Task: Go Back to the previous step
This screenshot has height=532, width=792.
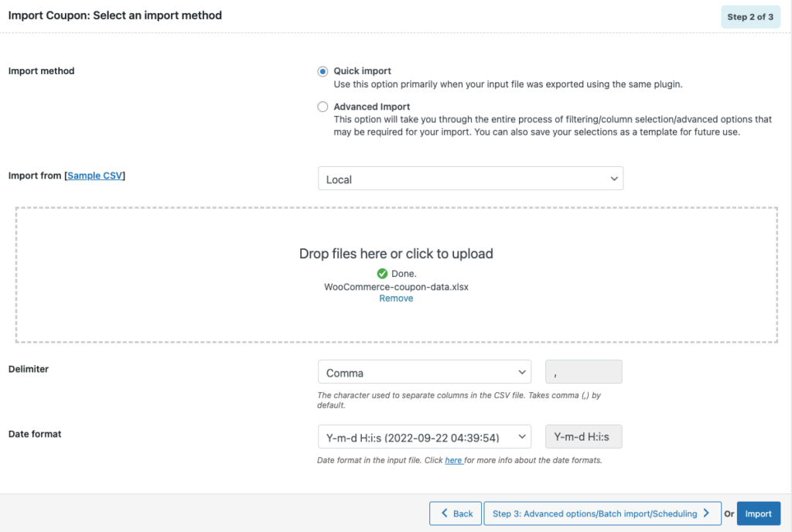Action: pyautogui.click(x=455, y=513)
